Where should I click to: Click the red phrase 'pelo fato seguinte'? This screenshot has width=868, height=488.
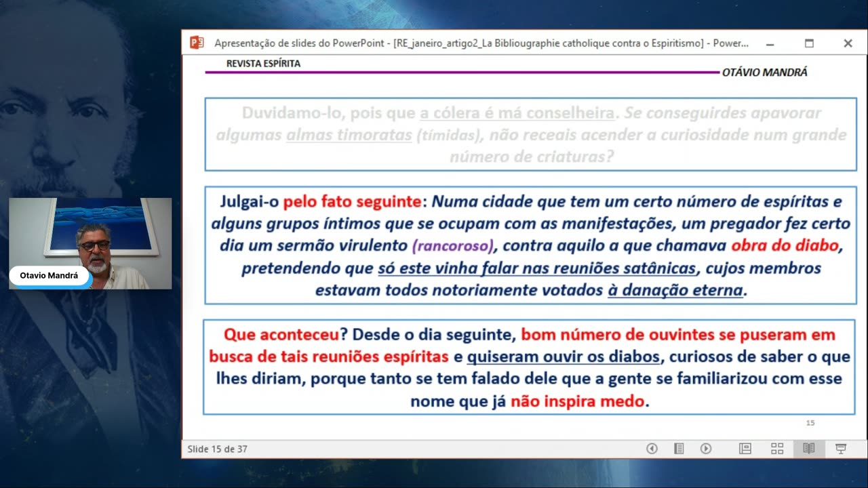(352, 202)
